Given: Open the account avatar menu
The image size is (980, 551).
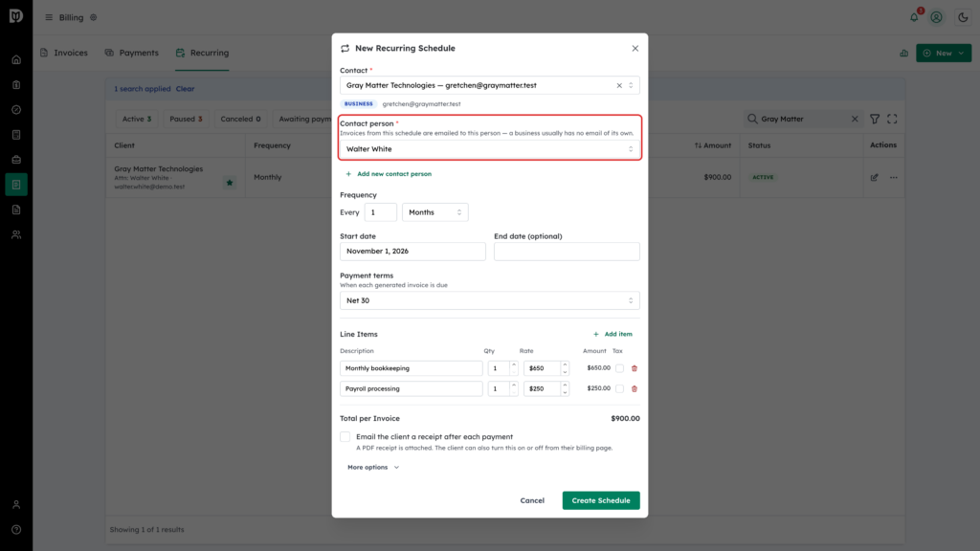Looking at the screenshot, I should [936, 17].
